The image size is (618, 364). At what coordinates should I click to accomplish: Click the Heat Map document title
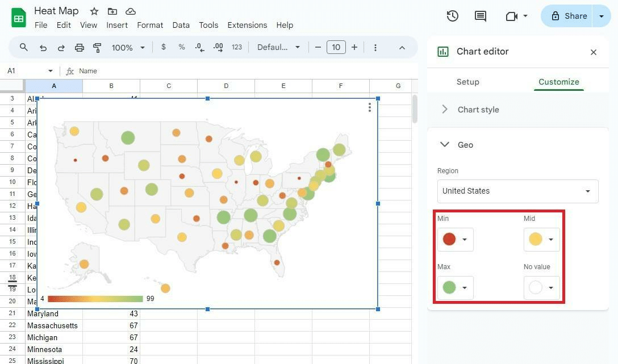[x=56, y=11]
